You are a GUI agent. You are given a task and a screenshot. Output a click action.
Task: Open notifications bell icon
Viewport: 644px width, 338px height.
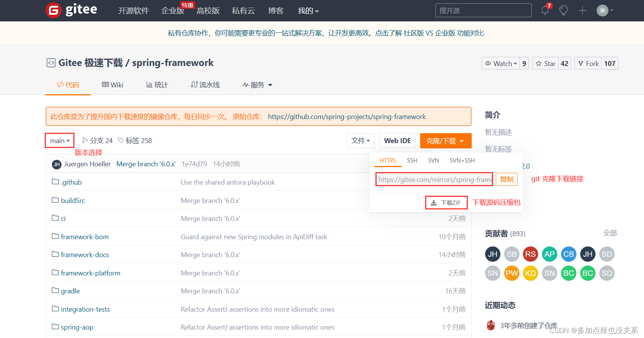click(545, 10)
